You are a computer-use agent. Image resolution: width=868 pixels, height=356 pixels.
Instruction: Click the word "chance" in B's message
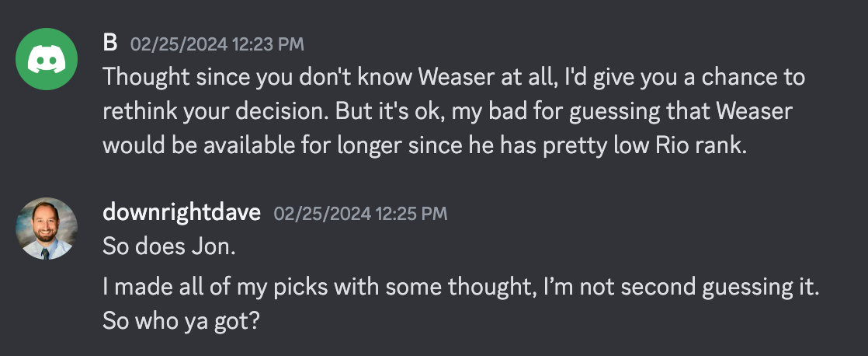[740, 77]
